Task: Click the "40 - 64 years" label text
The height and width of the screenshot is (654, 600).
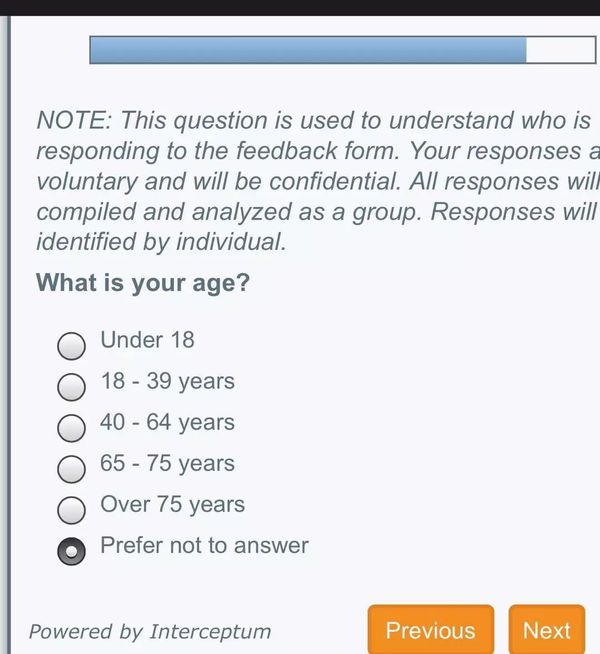Action: coord(167,422)
